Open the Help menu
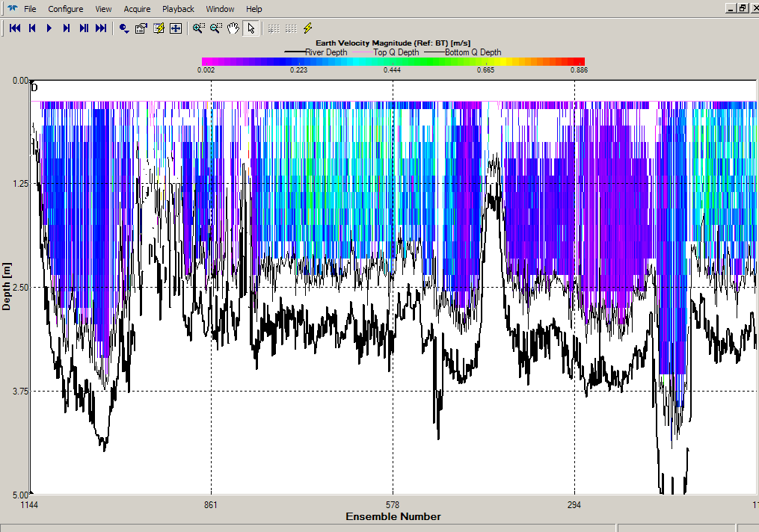Image resolution: width=759 pixels, height=532 pixels. (x=253, y=9)
